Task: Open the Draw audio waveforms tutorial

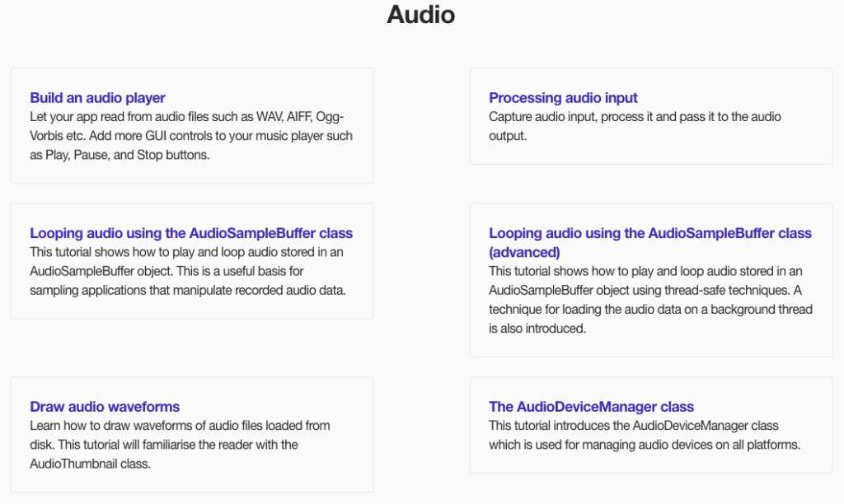Action: coord(105,407)
